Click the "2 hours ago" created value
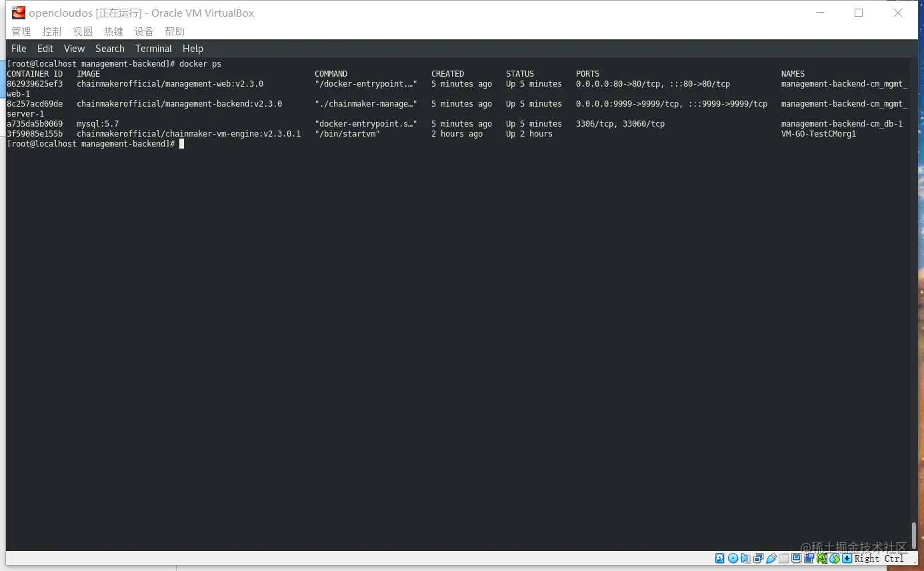This screenshot has height=571, width=924. coord(457,134)
